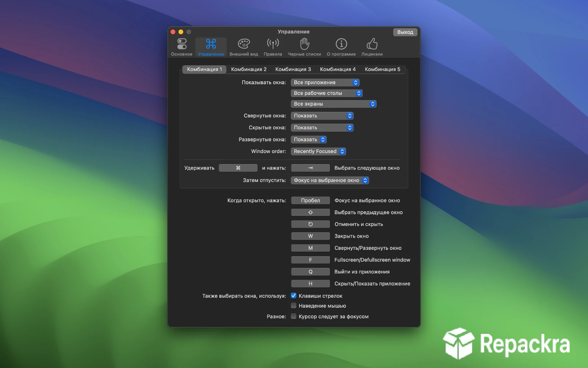This screenshot has height=368, width=588.
Task: Click the Показывать окна label
Action: (x=263, y=82)
